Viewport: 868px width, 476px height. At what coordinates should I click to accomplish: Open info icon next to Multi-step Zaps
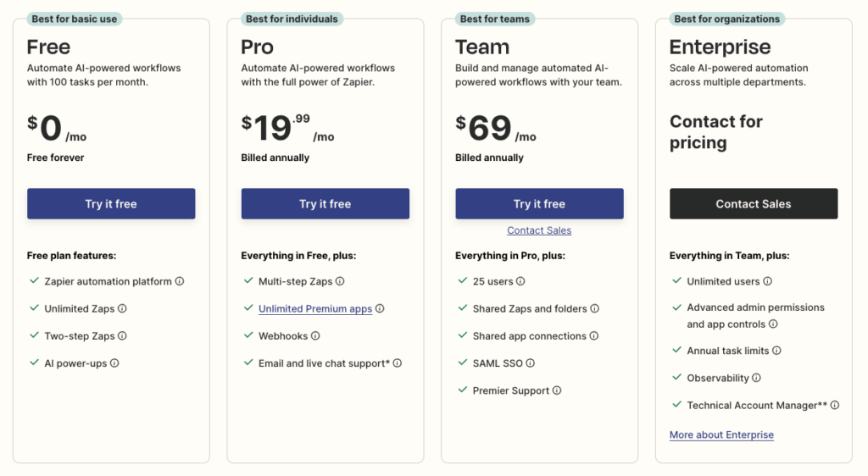[340, 281]
